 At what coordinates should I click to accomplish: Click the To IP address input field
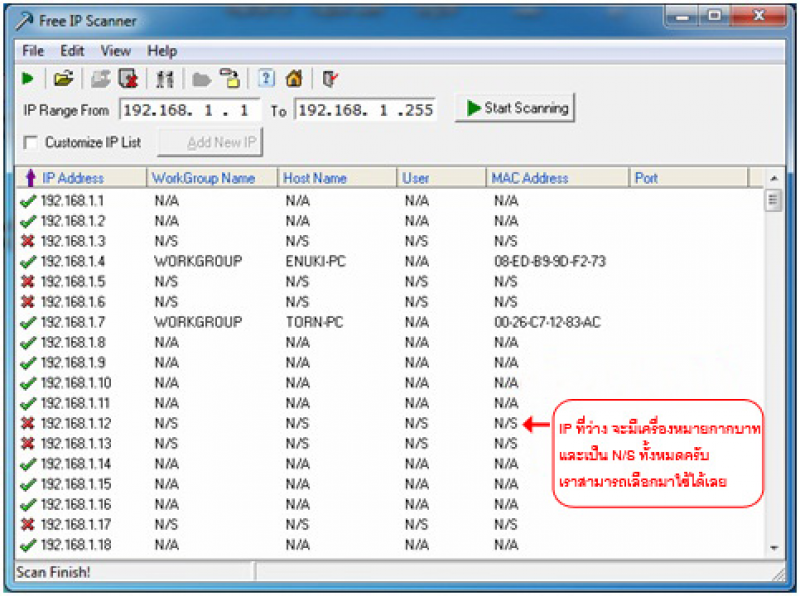365,110
